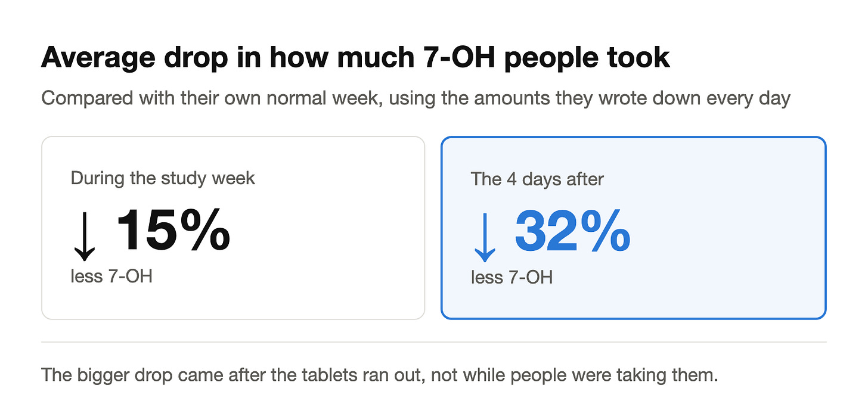
Task: Click 'less 7-OH' text under 32%
Action: [x=511, y=276]
